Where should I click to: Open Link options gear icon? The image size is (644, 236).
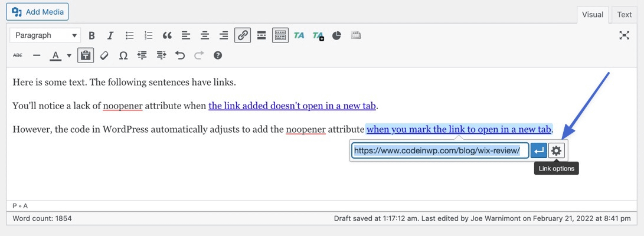pyautogui.click(x=557, y=150)
